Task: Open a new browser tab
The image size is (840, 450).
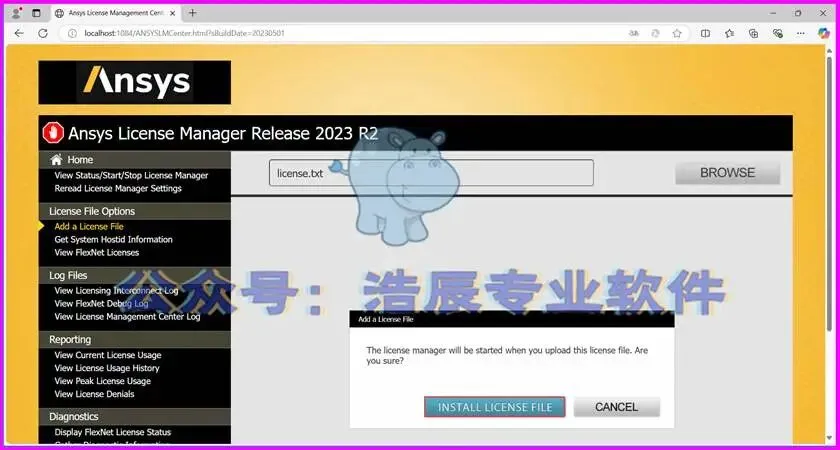Action: coord(192,13)
